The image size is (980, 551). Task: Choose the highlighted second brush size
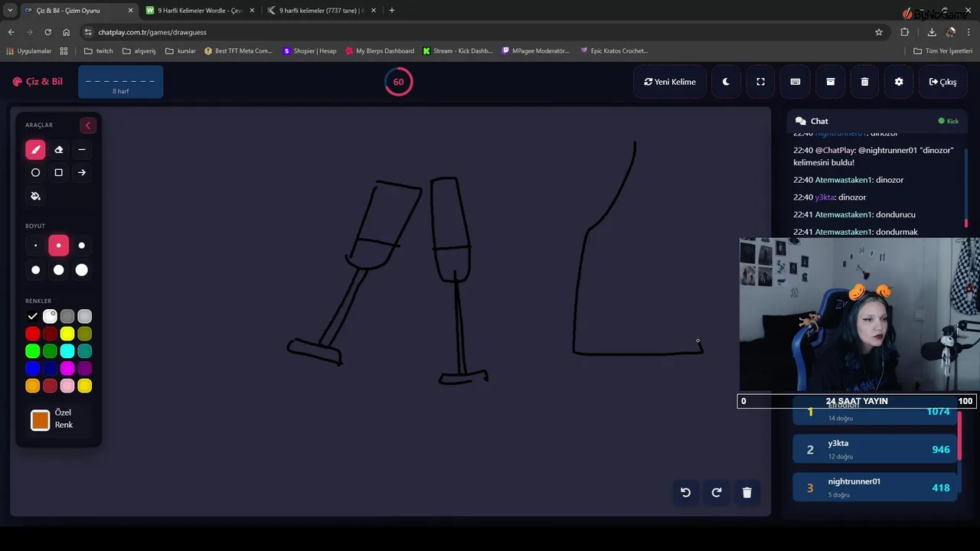(x=58, y=246)
